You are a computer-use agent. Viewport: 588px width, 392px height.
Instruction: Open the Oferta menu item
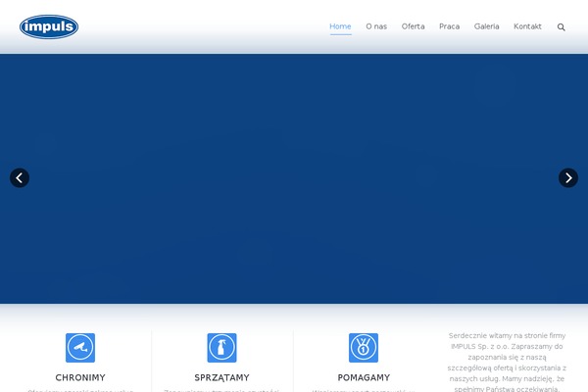coord(413,26)
